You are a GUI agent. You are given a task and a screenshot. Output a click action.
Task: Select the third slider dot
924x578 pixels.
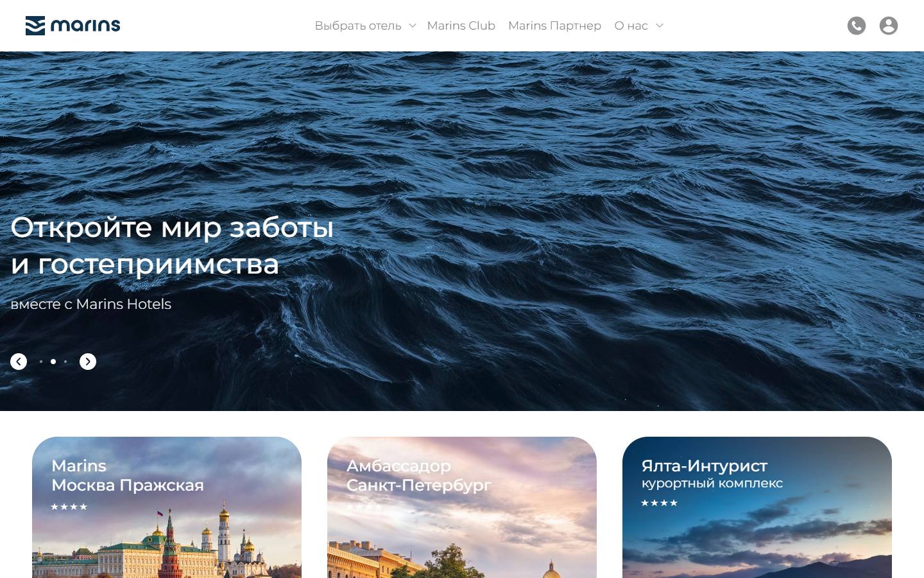click(65, 362)
